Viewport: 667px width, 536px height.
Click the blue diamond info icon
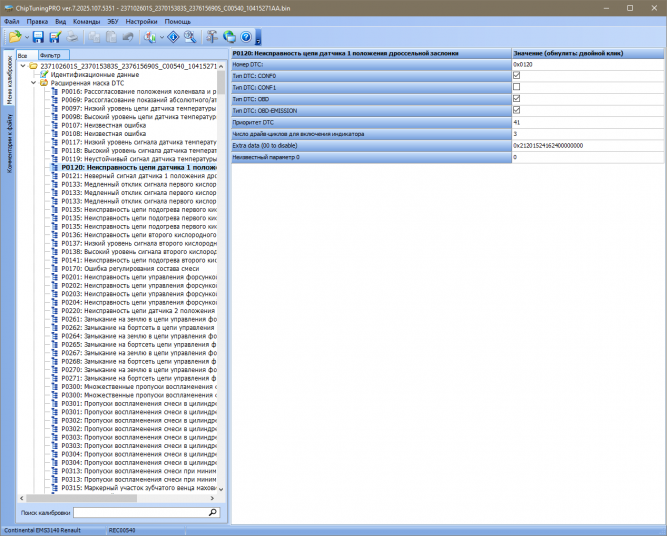(173, 37)
